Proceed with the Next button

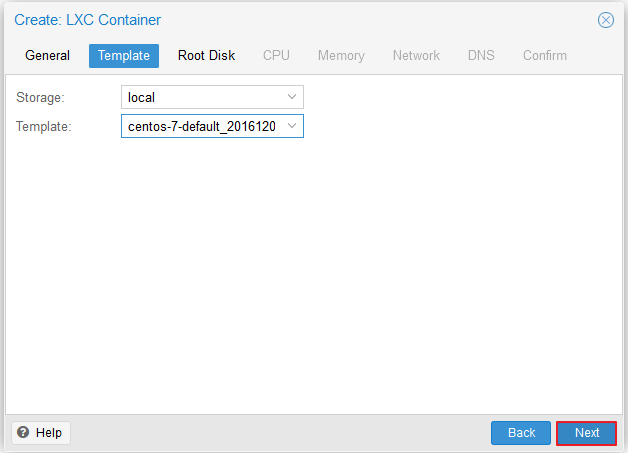[x=587, y=433]
